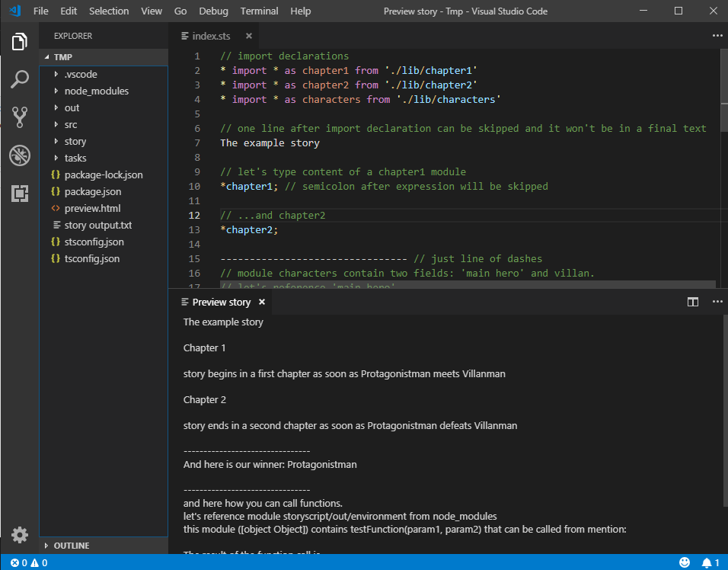Click the EXPLORER panel title

[73, 36]
